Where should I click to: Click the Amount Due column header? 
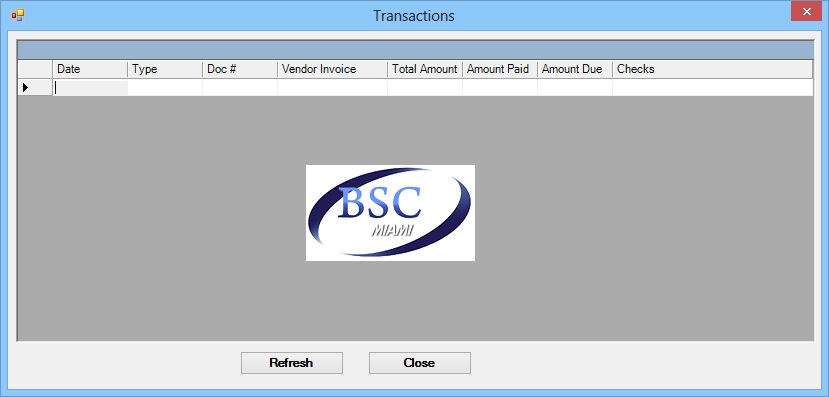(575, 69)
